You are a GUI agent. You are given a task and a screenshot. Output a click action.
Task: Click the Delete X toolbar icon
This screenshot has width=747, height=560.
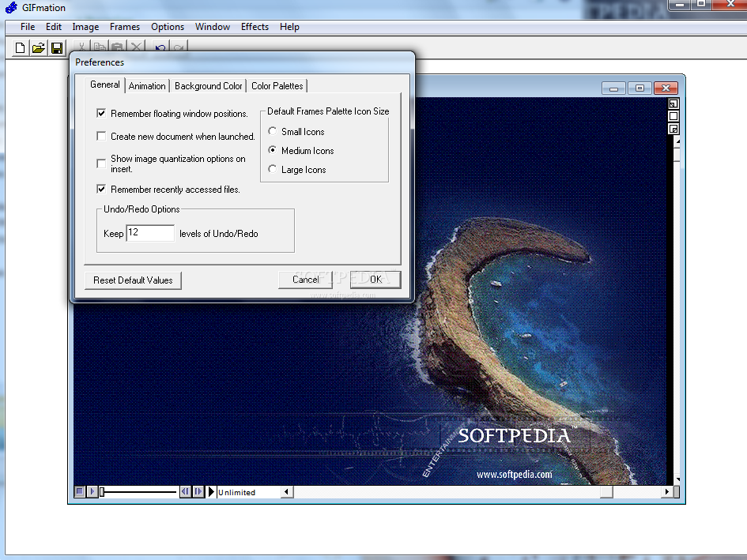click(136, 47)
